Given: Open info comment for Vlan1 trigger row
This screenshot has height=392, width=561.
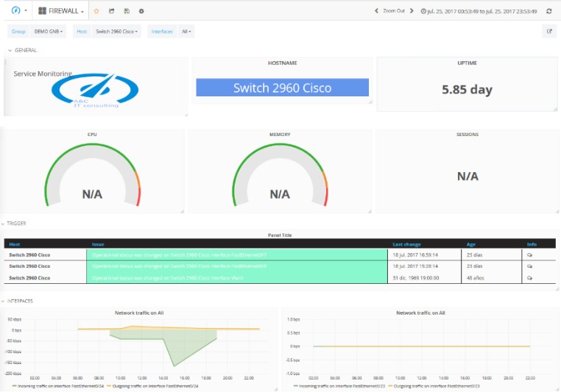Looking at the screenshot, I should pyautogui.click(x=529, y=278).
